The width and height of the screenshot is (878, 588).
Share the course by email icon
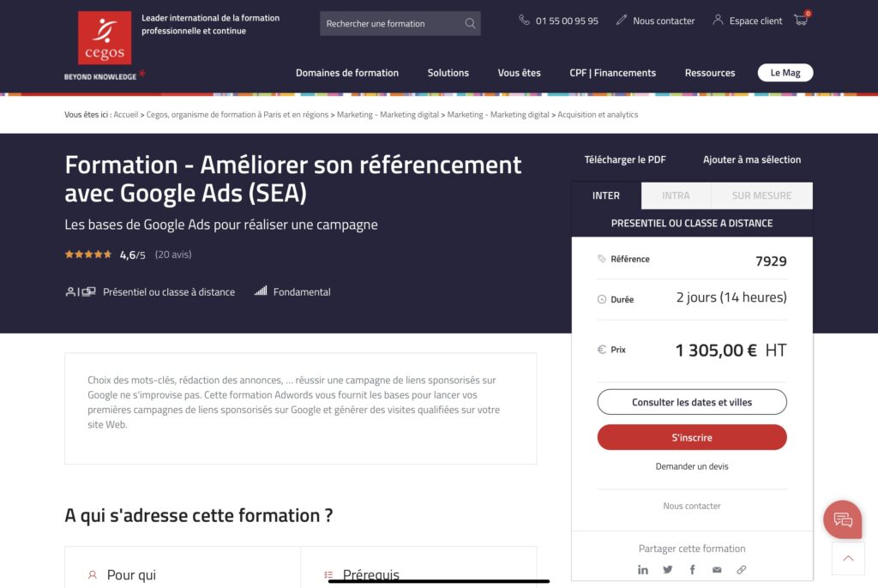[x=717, y=570]
